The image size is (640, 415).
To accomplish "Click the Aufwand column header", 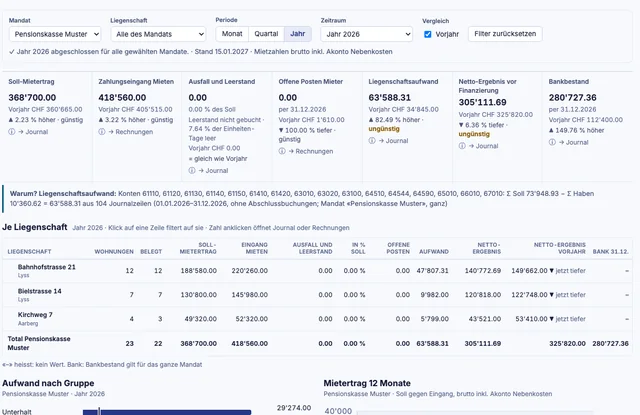I will tap(434, 252).
